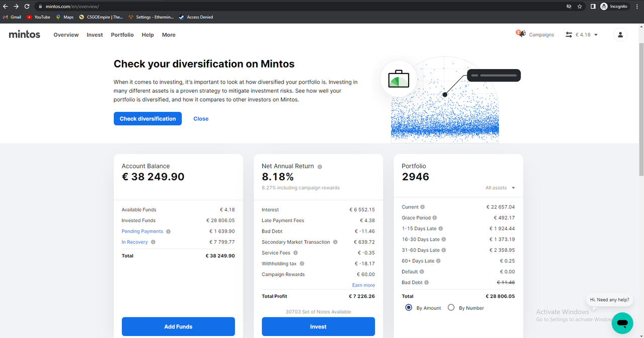This screenshot has height=338, width=644.
Task: Click the Interest € 6 552.15 value
Action: click(x=362, y=210)
